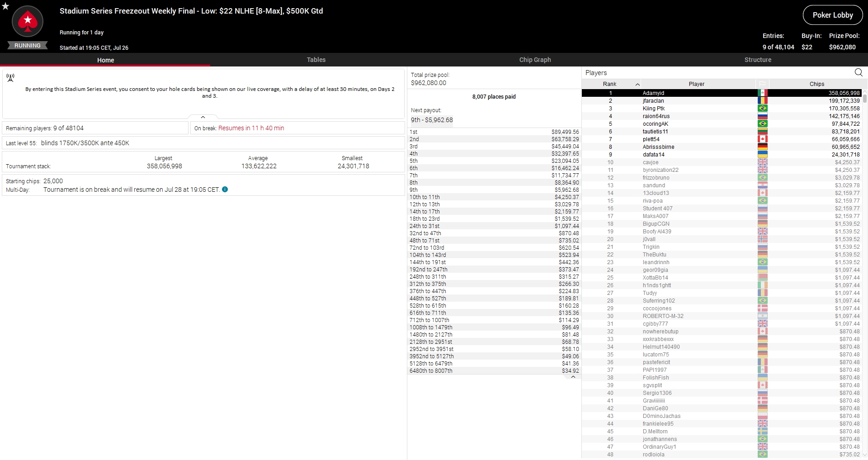Open the Poker Lobby
868x460 pixels.
point(833,15)
